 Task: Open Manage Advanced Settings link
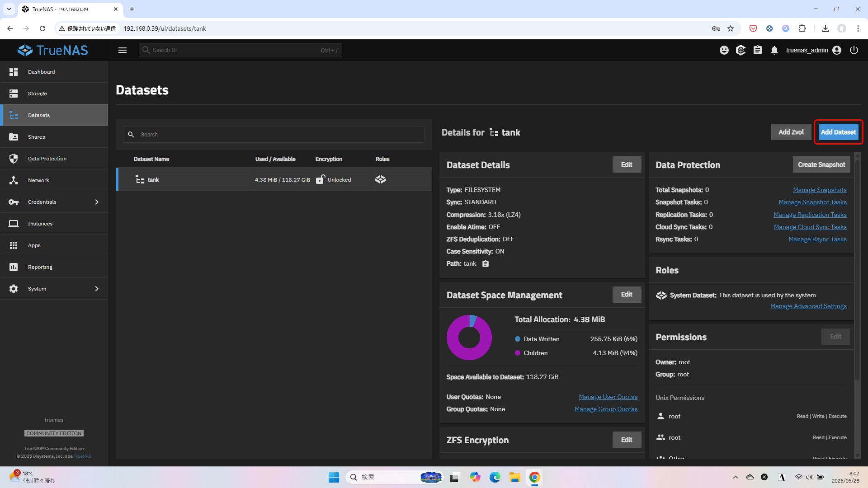click(808, 306)
